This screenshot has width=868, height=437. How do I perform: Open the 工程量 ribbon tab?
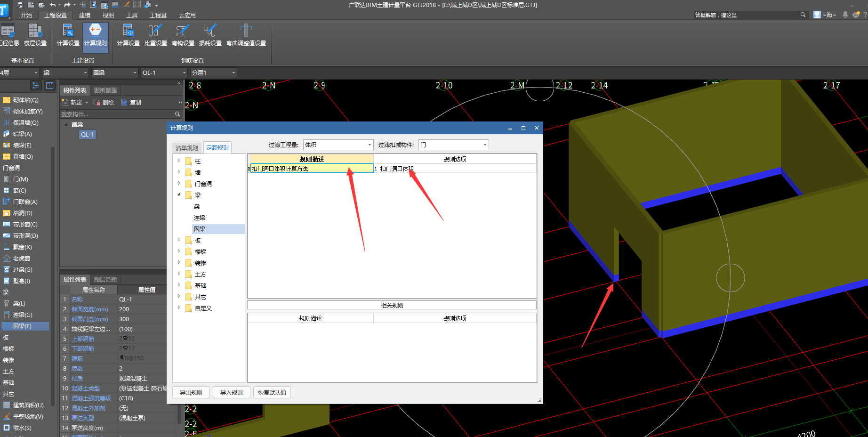pos(158,15)
